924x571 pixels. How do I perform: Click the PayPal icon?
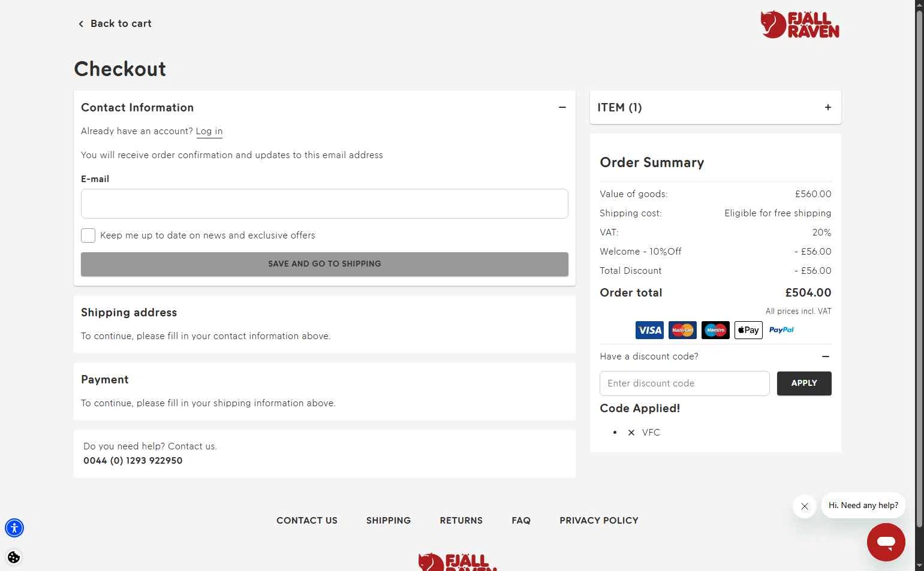point(781,330)
